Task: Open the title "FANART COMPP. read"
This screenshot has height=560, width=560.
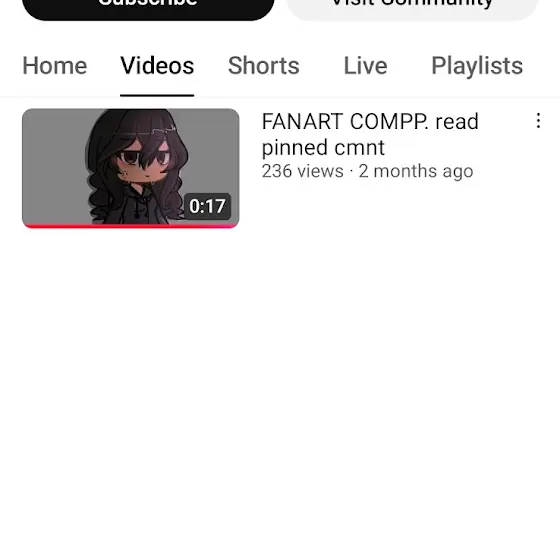Action: tap(370, 121)
